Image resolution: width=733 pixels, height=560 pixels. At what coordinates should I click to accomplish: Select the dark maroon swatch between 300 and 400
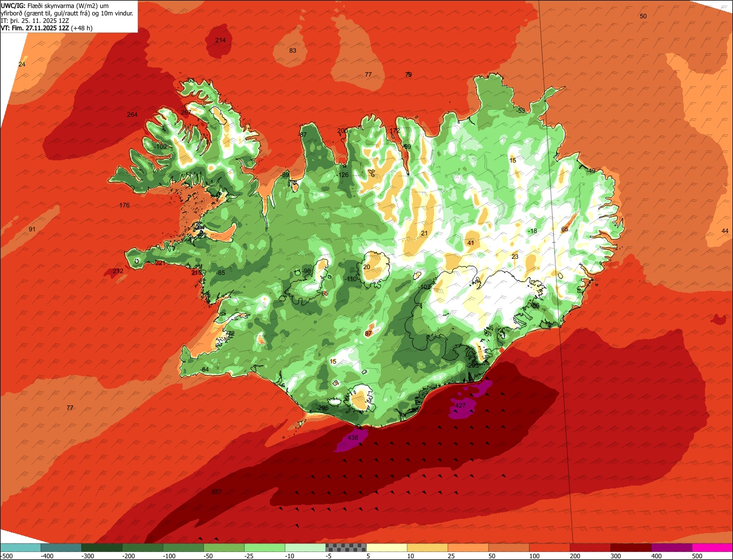coord(630,547)
